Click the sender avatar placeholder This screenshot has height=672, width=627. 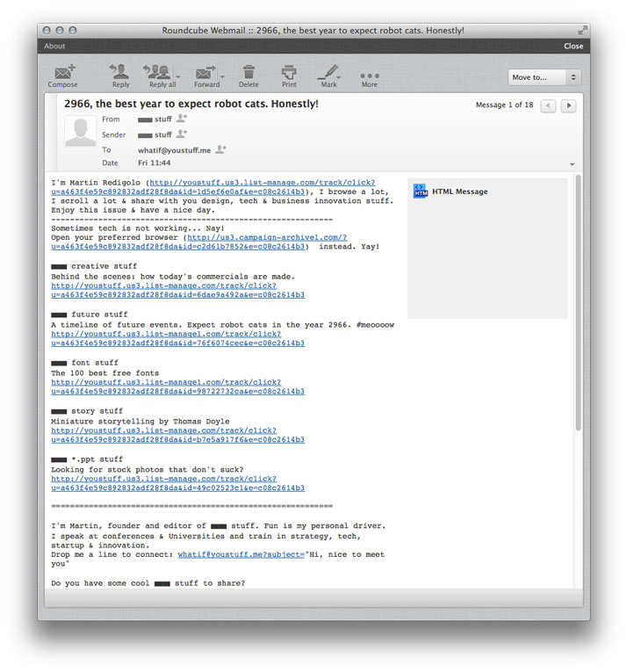[80, 132]
